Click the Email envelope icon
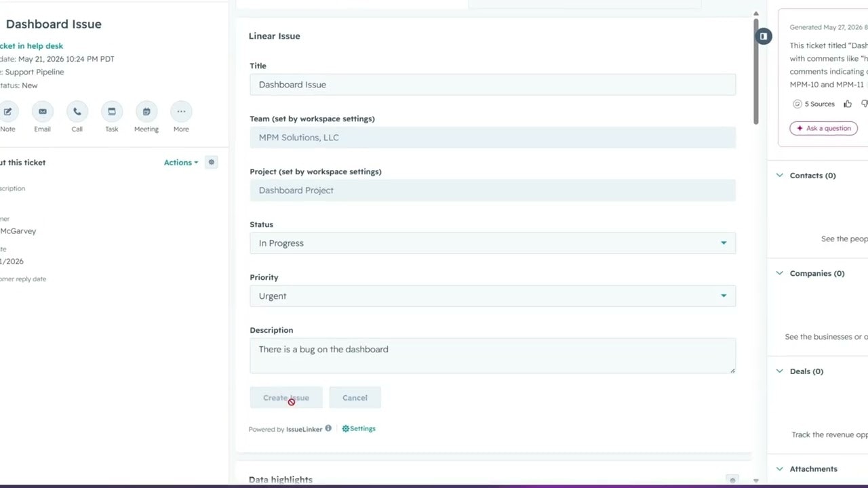Viewport: 868px width, 488px height. tap(43, 112)
